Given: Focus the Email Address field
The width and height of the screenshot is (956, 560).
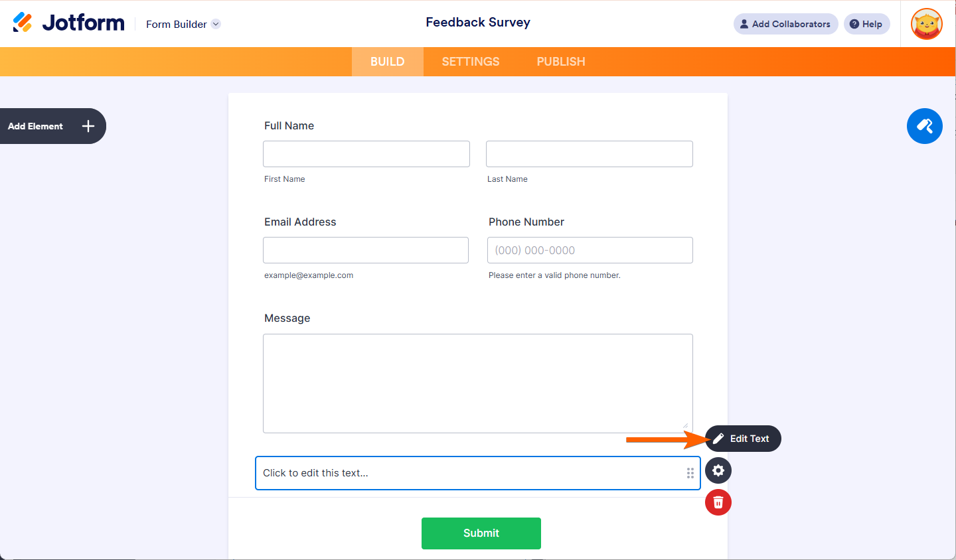Looking at the screenshot, I should pos(366,250).
